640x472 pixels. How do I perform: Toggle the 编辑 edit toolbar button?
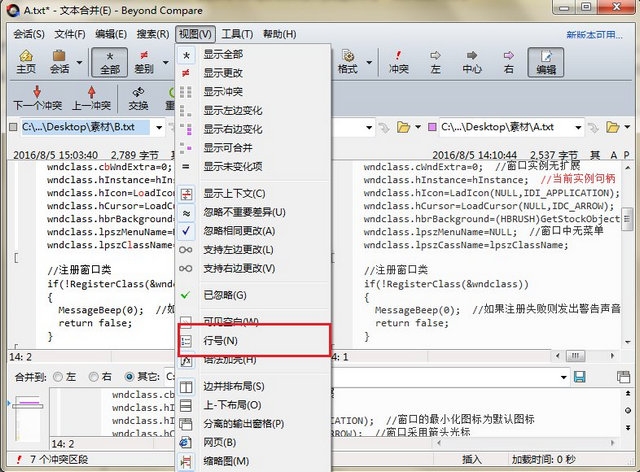coord(546,62)
